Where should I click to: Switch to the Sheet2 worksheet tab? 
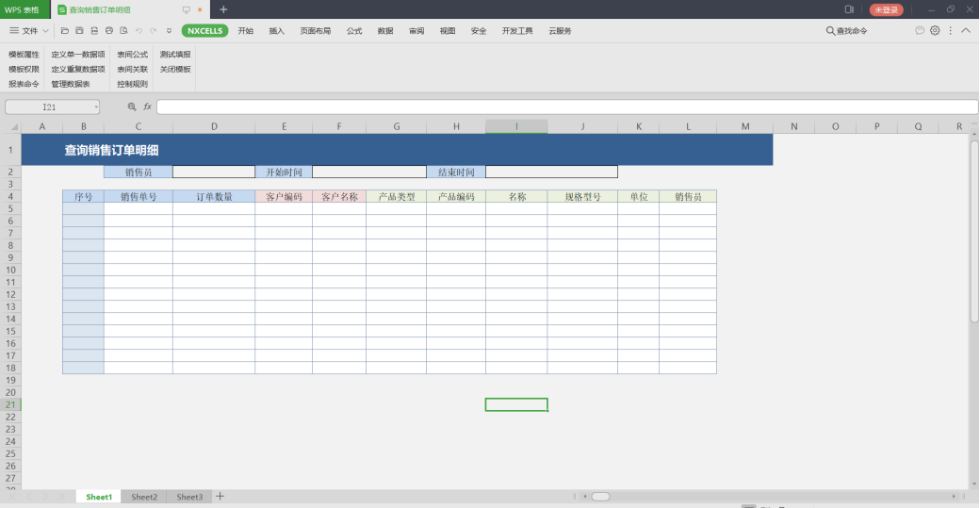(144, 497)
